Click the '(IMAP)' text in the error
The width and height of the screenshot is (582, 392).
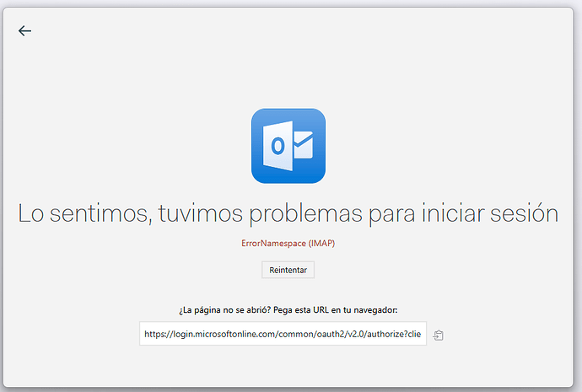pos(322,243)
